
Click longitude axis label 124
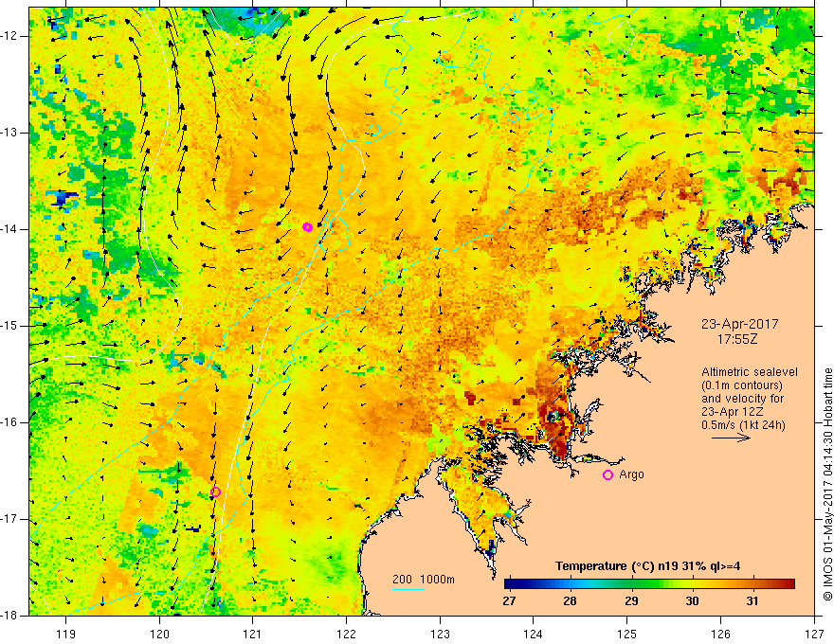click(534, 634)
